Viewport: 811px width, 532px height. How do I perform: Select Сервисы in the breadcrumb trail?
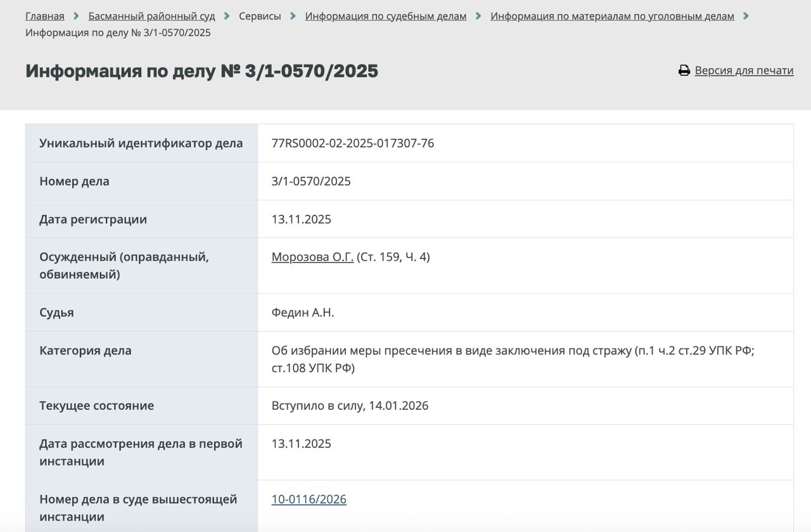260,16
